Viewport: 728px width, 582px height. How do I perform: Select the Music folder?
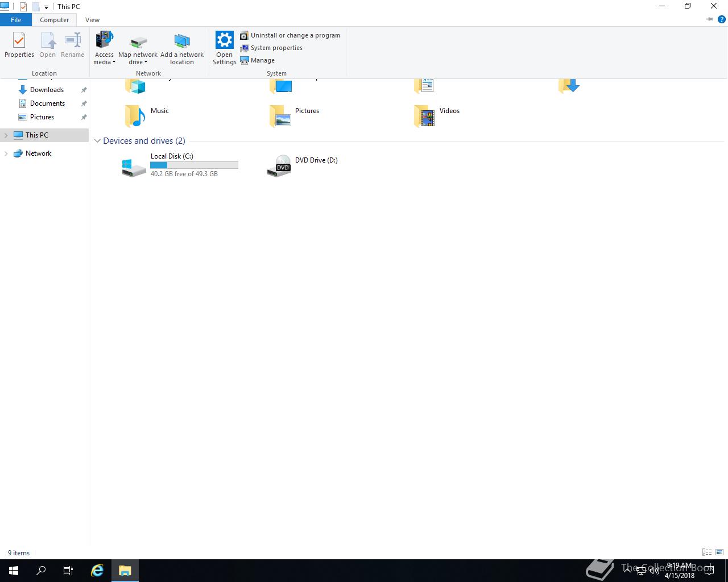click(147, 116)
